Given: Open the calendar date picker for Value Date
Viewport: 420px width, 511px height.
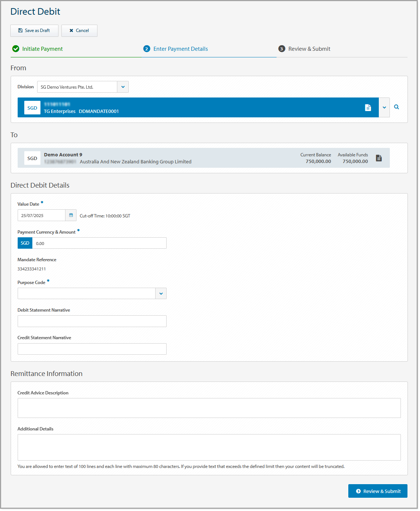Looking at the screenshot, I should click(71, 215).
